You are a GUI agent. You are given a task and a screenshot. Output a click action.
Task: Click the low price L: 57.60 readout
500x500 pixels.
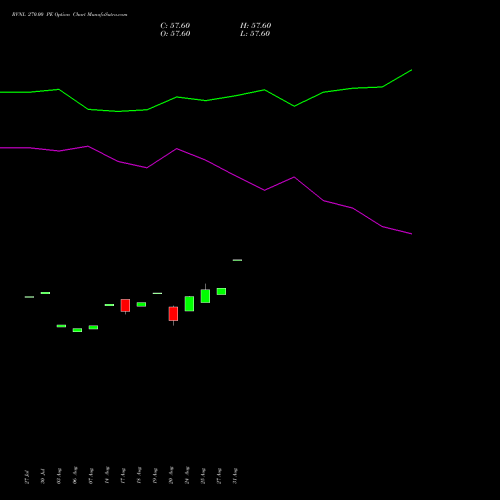[x=255, y=34]
